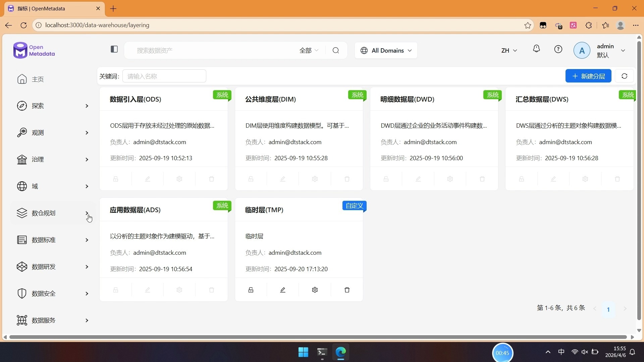Click the 00:45 timer bubble in the taskbar
The width and height of the screenshot is (644, 362).
(x=502, y=353)
